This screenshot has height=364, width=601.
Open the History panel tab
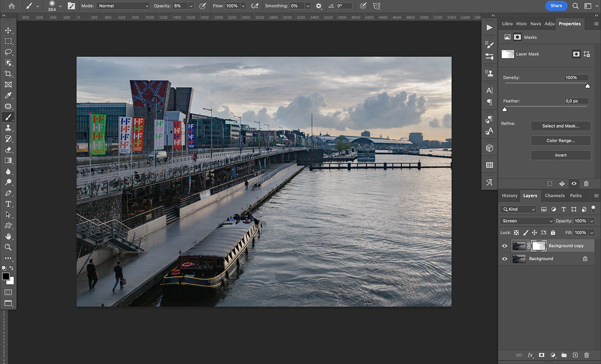pos(509,195)
